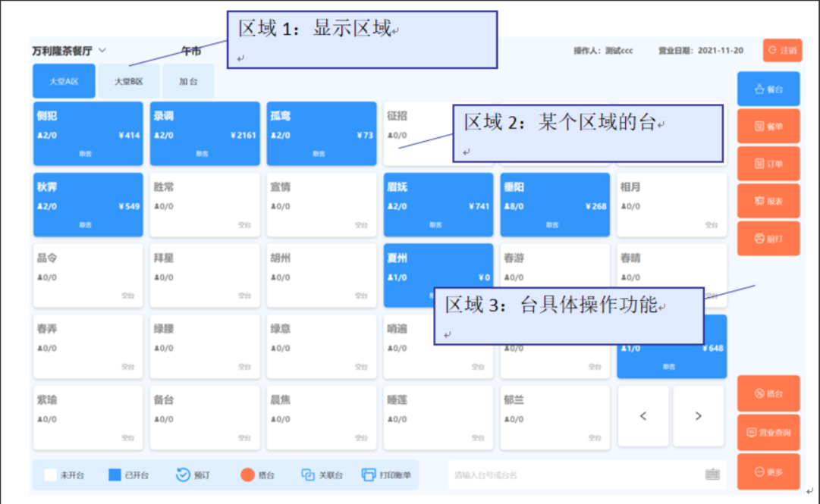
Task: Click the 更多 more options button
Action: click(x=768, y=472)
